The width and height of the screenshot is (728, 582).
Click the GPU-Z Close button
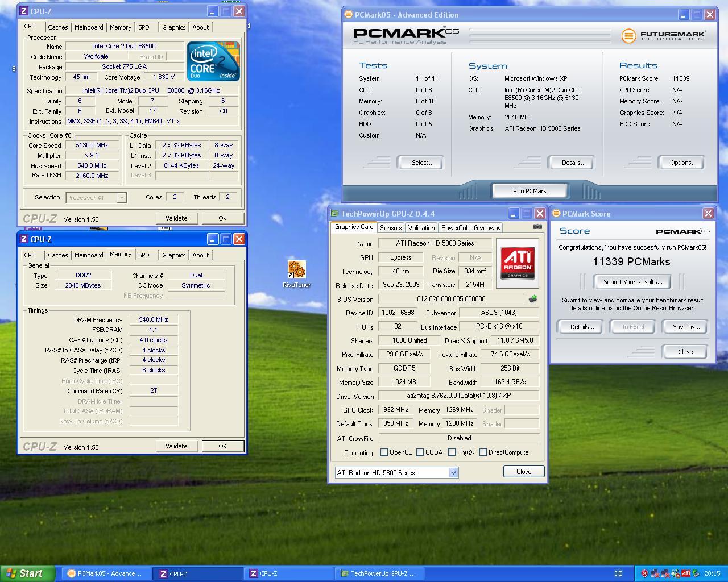coord(524,472)
